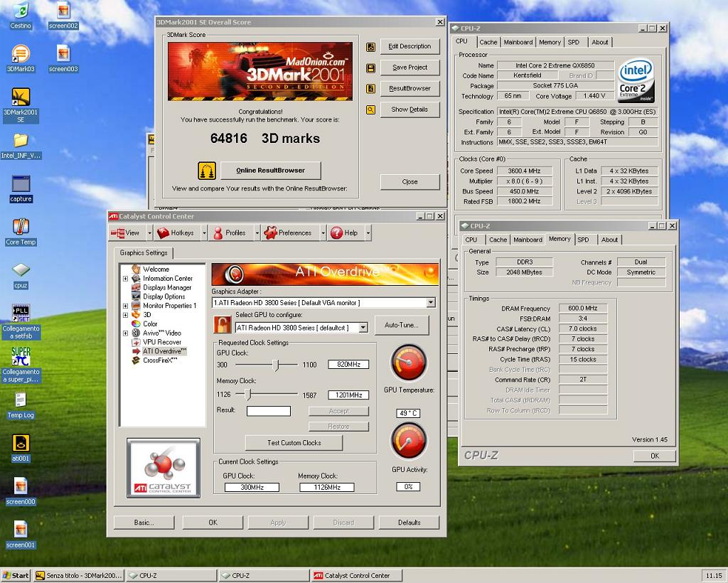Image resolution: width=728 pixels, height=583 pixels.
Task: Open the Profiles menu in Catalyst
Action: (x=230, y=233)
